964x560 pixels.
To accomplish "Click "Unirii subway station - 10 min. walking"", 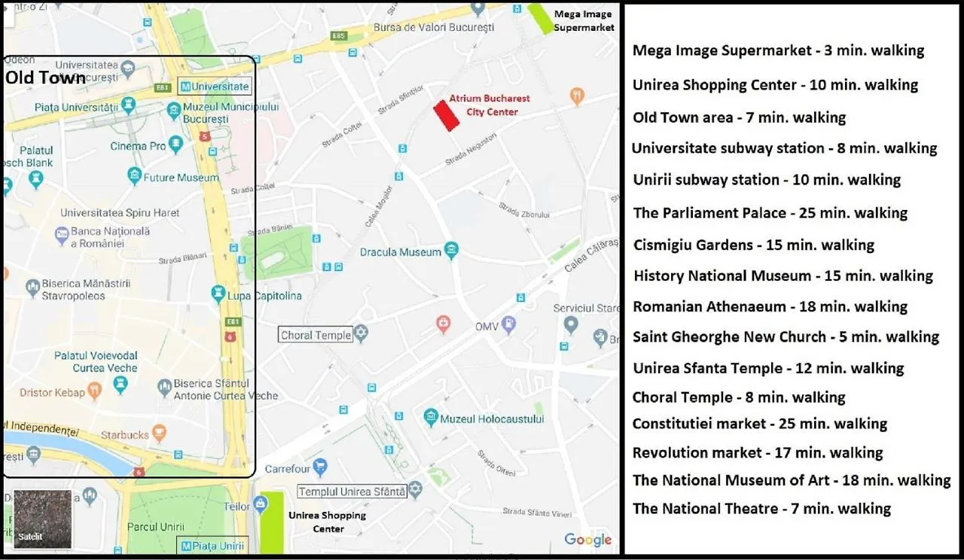I will (x=767, y=179).
